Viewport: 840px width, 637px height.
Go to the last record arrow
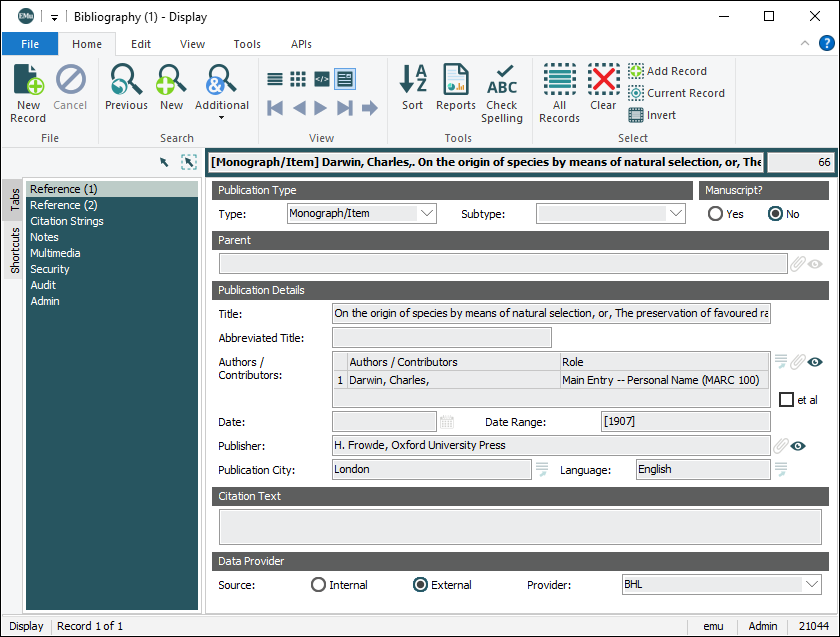(x=345, y=108)
